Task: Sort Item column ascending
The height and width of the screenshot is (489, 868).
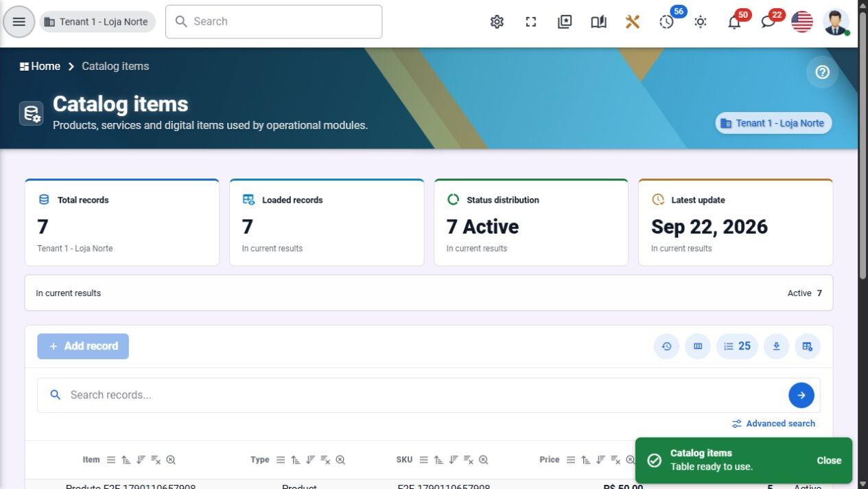Action: [x=126, y=460]
